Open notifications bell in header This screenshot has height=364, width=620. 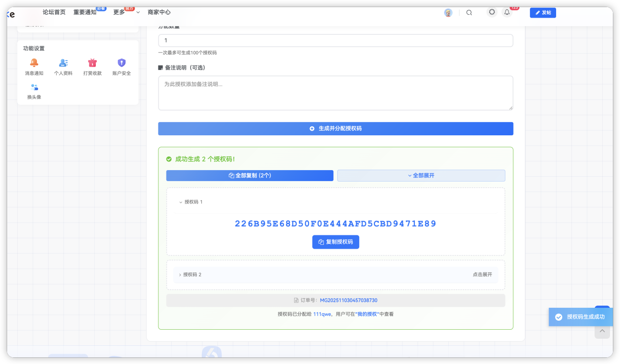click(x=507, y=12)
